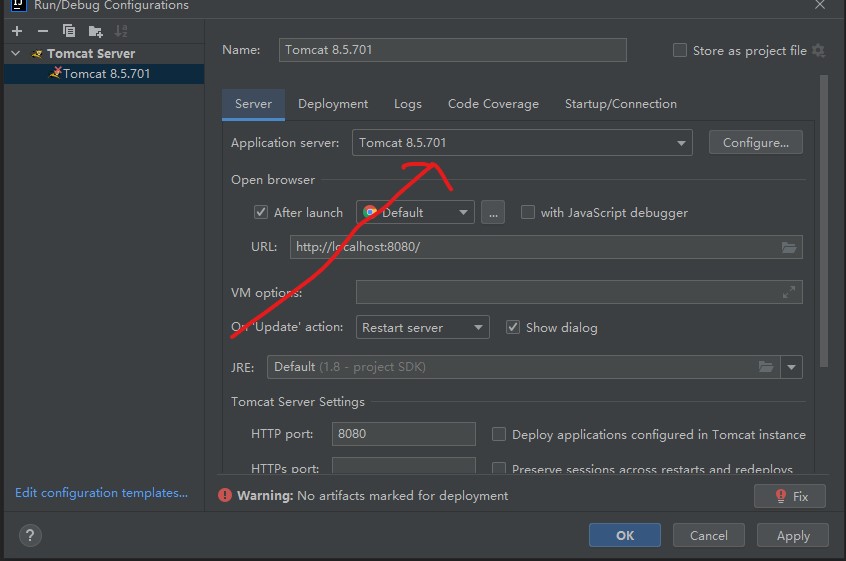Open the JRE dropdown arrow
The width and height of the screenshot is (846, 561).
click(x=791, y=367)
